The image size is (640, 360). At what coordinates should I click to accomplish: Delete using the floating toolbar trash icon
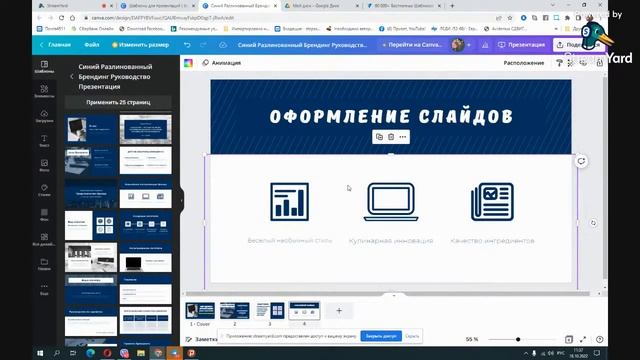(x=391, y=137)
